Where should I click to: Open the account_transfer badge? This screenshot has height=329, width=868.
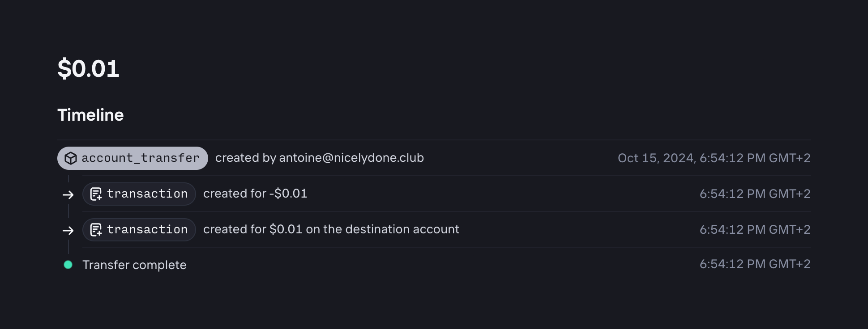click(x=133, y=158)
